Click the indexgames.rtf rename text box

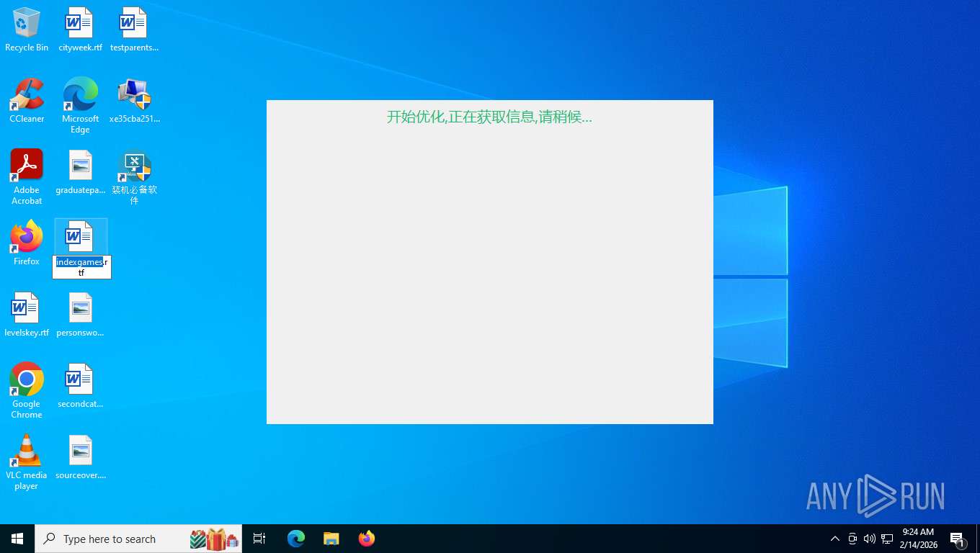tap(81, 267)
